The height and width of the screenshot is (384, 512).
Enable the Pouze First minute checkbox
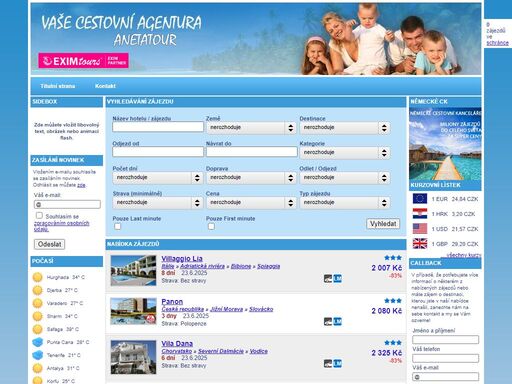[x=211, y=226]
